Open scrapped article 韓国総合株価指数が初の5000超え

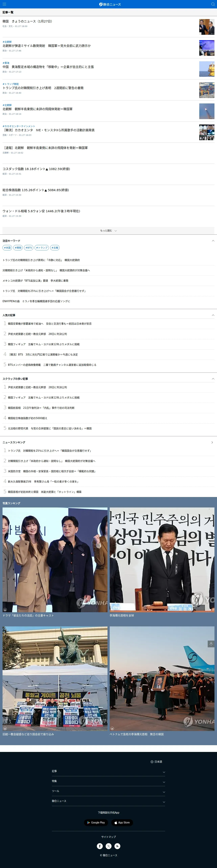pos(28,418)
